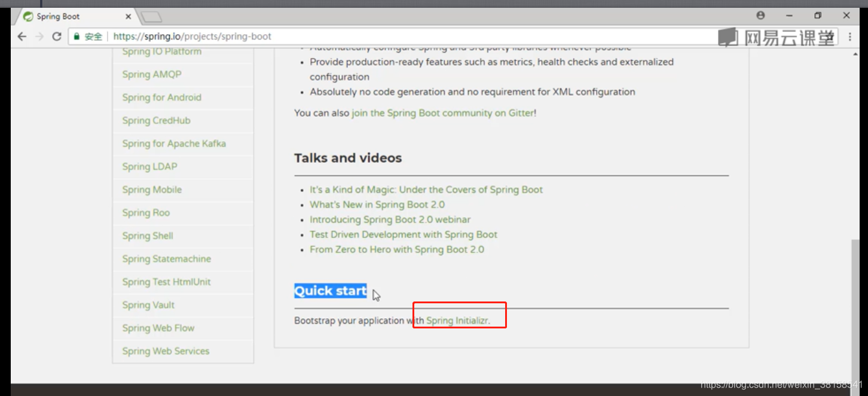This screenshot has height=396, width=868.
Task: Open the Chrome three-dot menu
Action: click(851, 37)
